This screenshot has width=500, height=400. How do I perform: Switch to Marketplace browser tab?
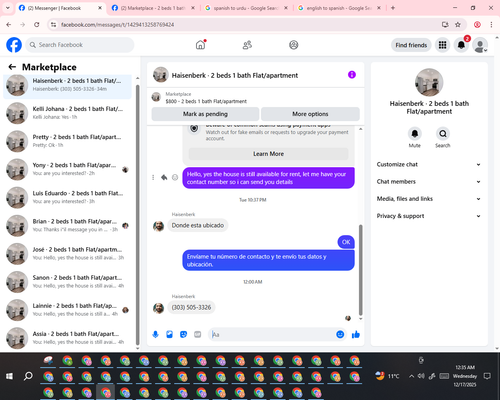point(153,8)
